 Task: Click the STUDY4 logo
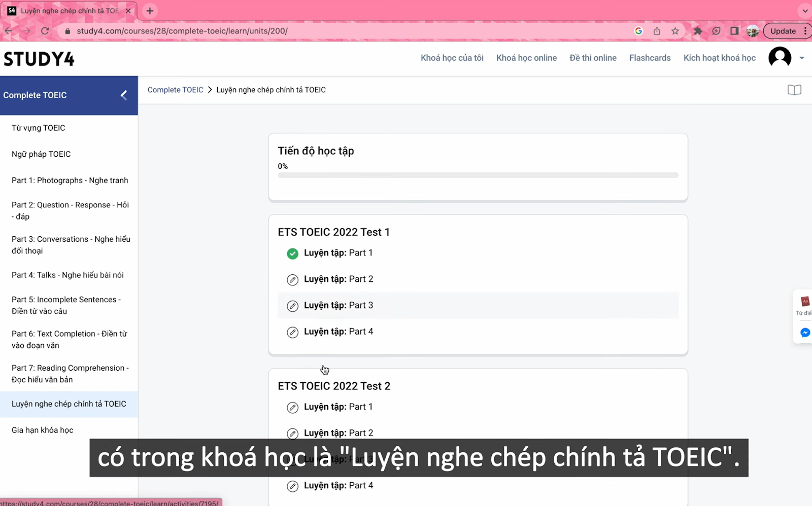pyautogui.click(x=39, y=59)
